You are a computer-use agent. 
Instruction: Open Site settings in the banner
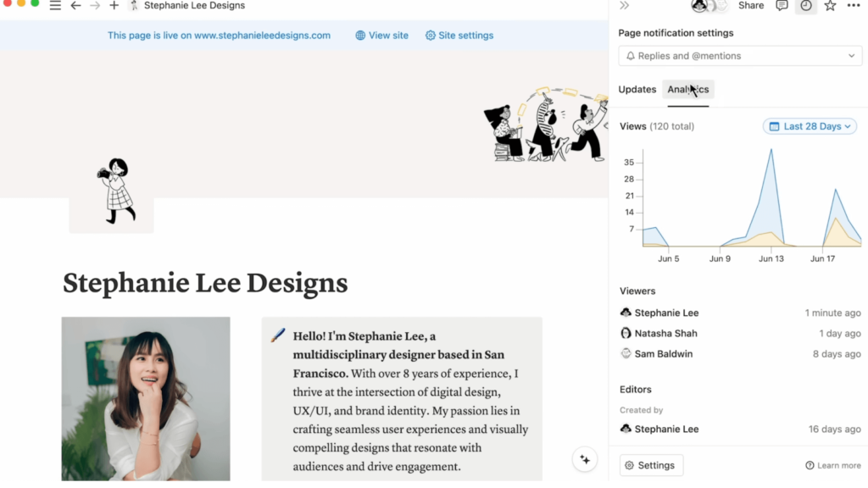[x=459, y=36]
